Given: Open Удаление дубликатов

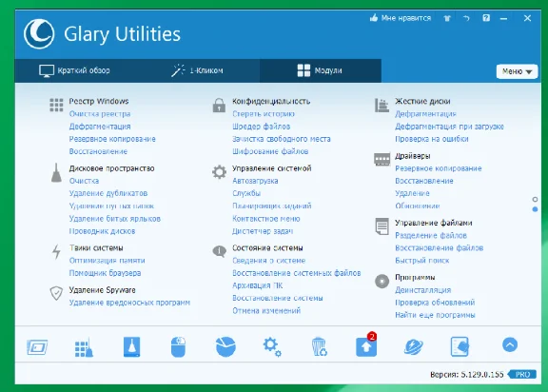Looking at the screenshot, I should (108, 193).
